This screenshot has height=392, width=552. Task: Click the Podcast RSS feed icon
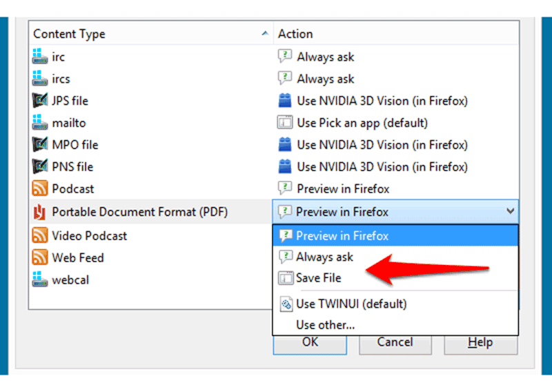(x=40, y=188)
